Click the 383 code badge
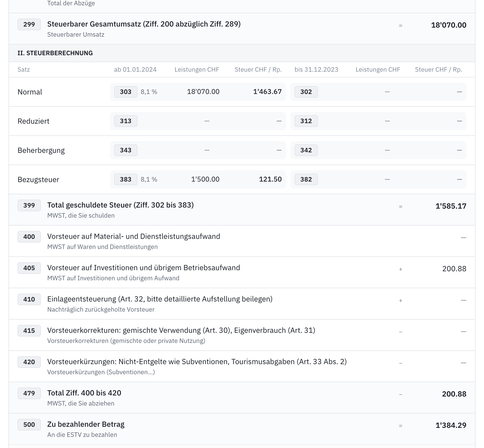Screen dimensions: 484x448 126,179
